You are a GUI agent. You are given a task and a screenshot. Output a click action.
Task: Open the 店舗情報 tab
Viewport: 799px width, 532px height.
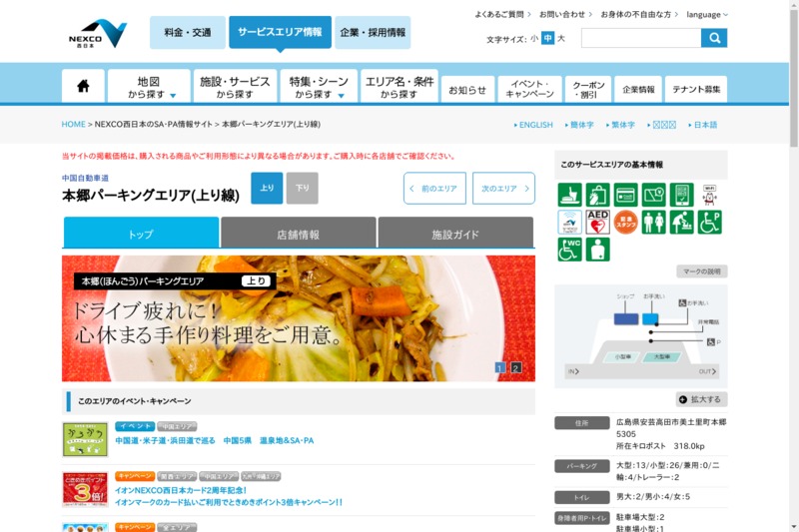(x=298, y=235)
